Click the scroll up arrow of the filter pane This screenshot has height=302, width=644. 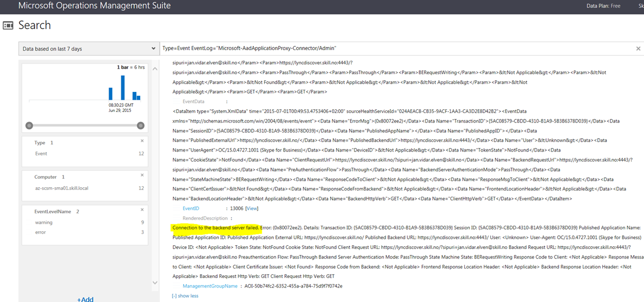[155, 68]
